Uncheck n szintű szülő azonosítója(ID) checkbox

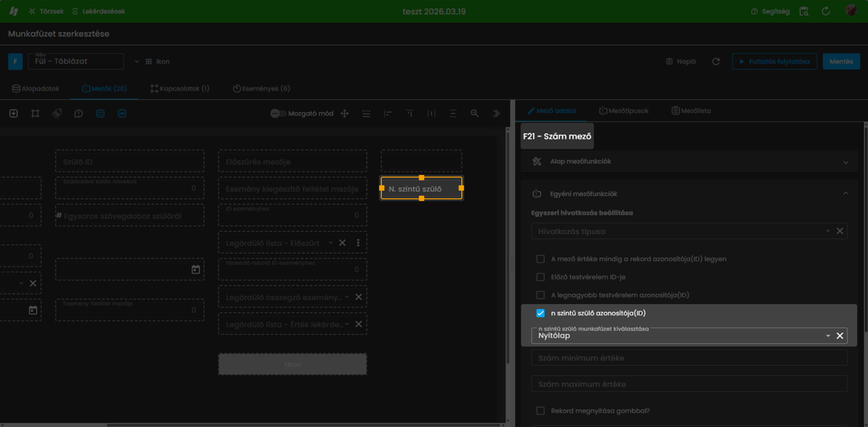(540, 313)
